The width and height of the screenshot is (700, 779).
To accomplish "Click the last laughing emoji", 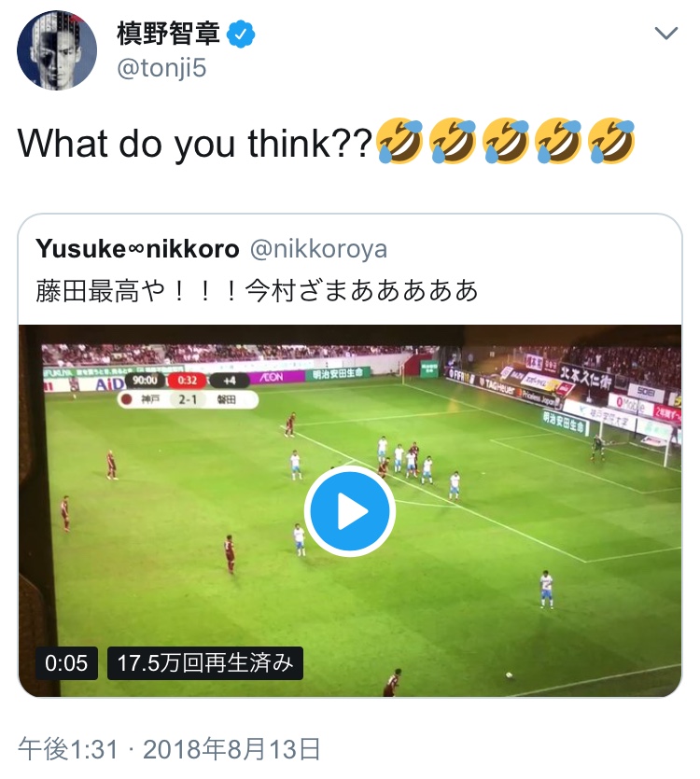I will coord(612,143).
